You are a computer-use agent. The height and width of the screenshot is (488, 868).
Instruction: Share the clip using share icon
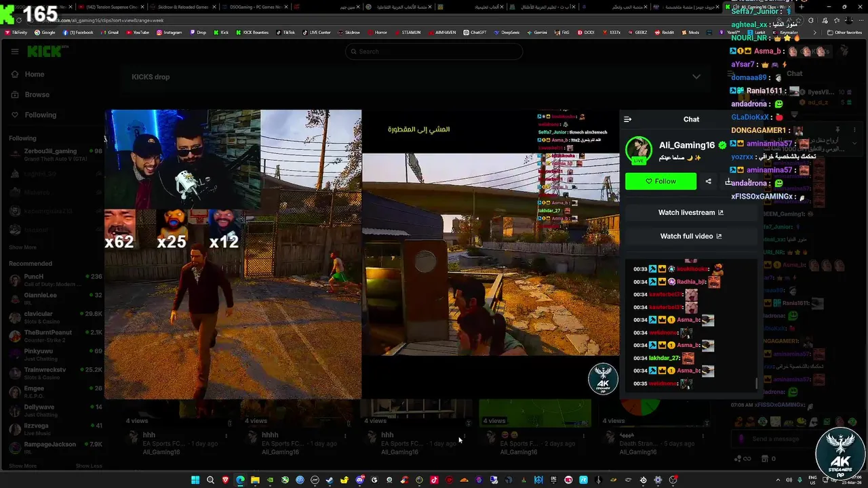pyautogui.click(x=708, y=181)
